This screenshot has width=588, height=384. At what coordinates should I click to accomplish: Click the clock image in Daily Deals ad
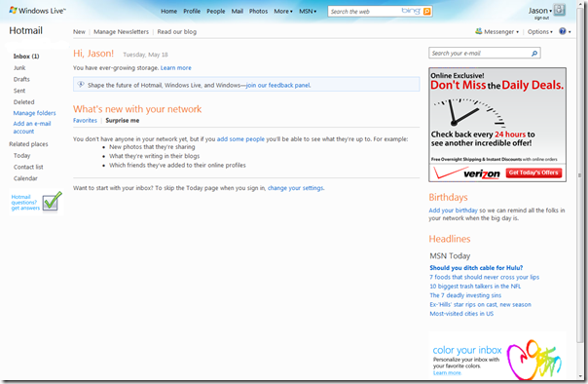(x=469, y=112)
